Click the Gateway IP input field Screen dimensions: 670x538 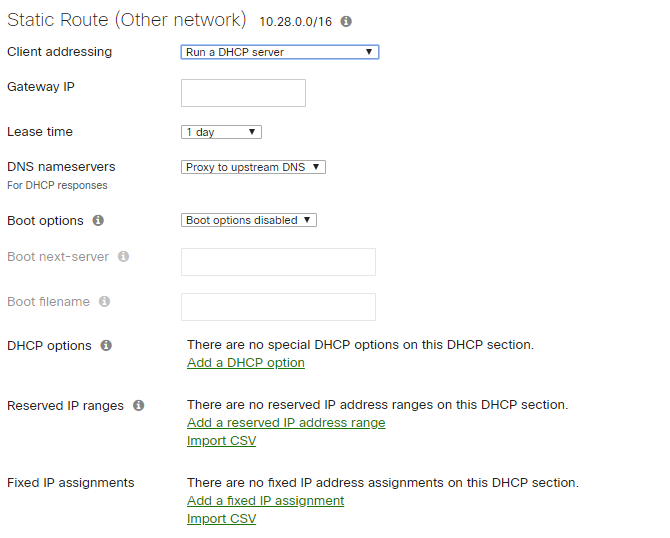pyautogui.click(x=243, y=93)
